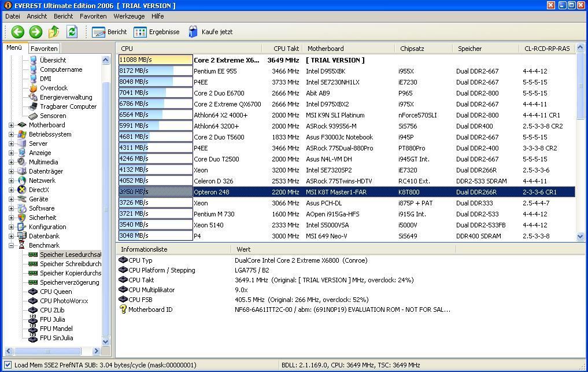Click the Tragbarer Computer laptop icon
The image size is (588, 372).
pos(34,106)
